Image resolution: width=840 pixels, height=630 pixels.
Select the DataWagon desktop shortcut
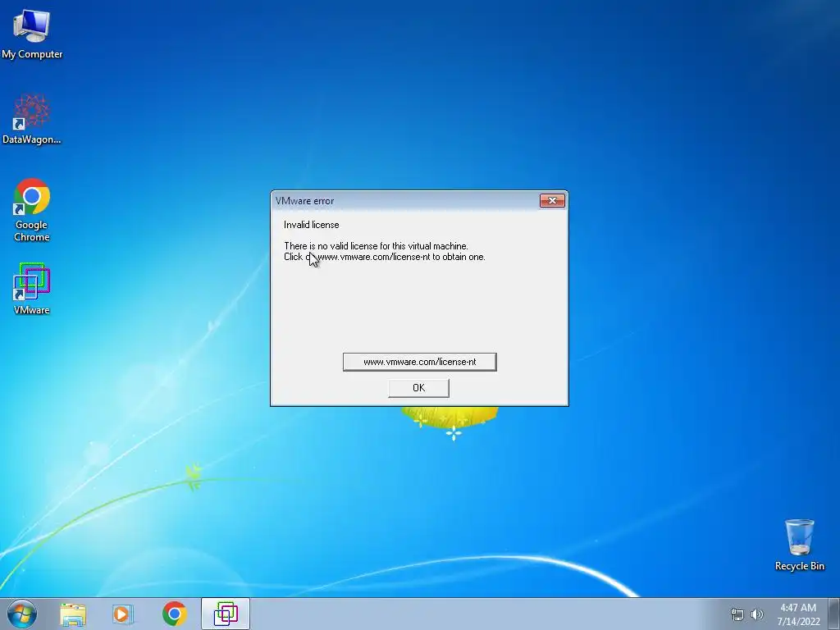point(32,120)
